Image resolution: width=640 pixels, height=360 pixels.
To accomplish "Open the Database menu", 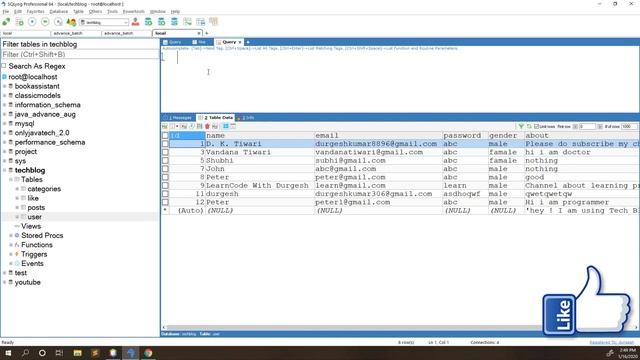I will tap(59, 11).
